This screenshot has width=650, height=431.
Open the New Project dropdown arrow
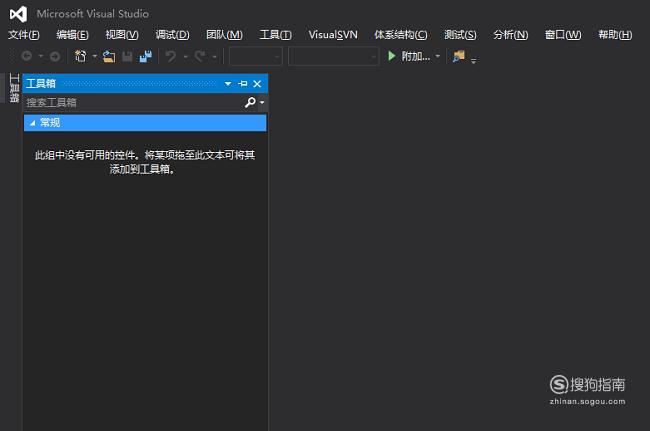[95, 56]
